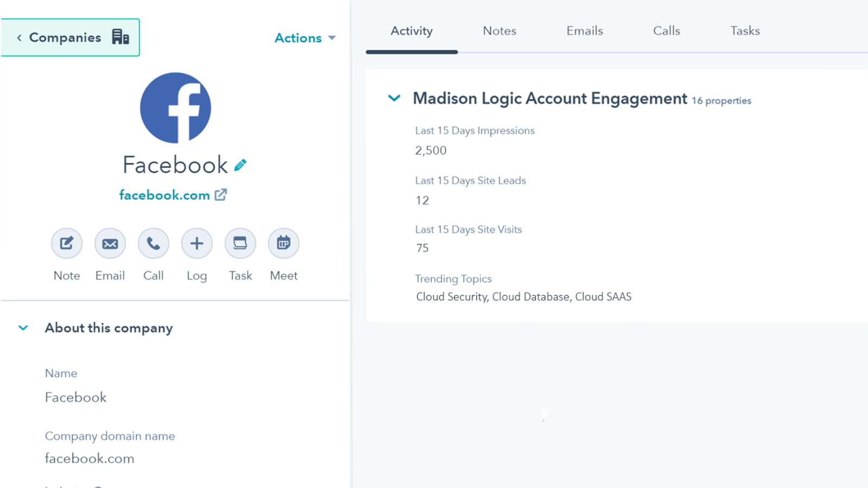The height and width of the screenshot is (488, 868).
Task: Create a task with the Task icon
Action: click(x=240, y=243)
